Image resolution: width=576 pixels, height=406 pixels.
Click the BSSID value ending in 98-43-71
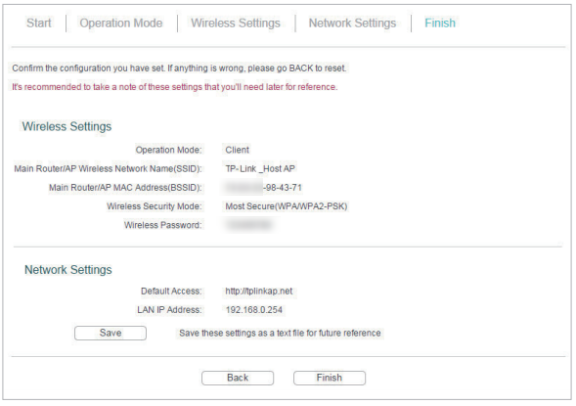263,187
